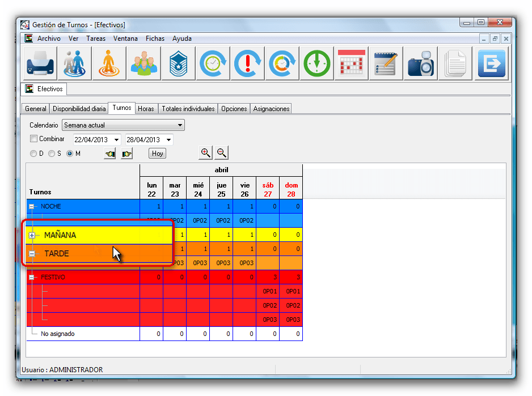Click the orange person on target icon
Screen dimensions: 532x396
coord(109,63)
